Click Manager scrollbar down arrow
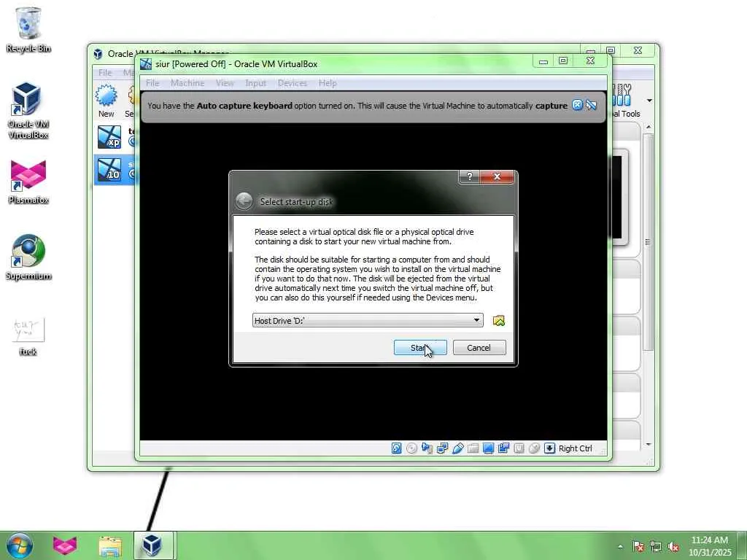 point(648,444)
